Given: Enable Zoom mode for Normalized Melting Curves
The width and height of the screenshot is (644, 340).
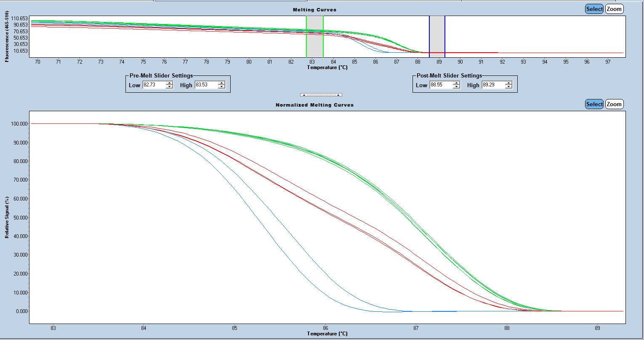Looking at the screenshot, I should tap(614, 104).
